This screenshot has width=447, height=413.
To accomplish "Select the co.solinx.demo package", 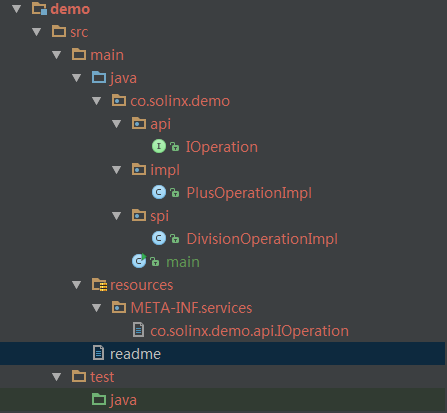I will (180, 101).
